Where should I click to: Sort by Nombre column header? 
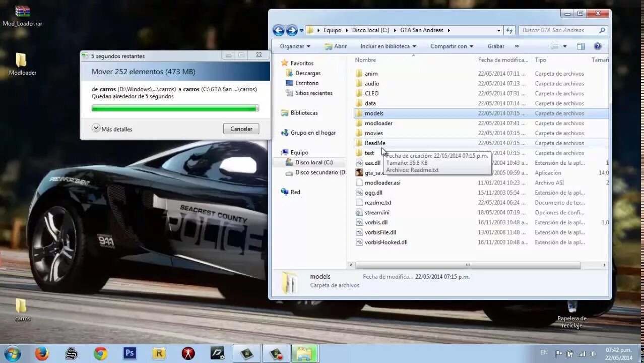(x=365, y=60)
